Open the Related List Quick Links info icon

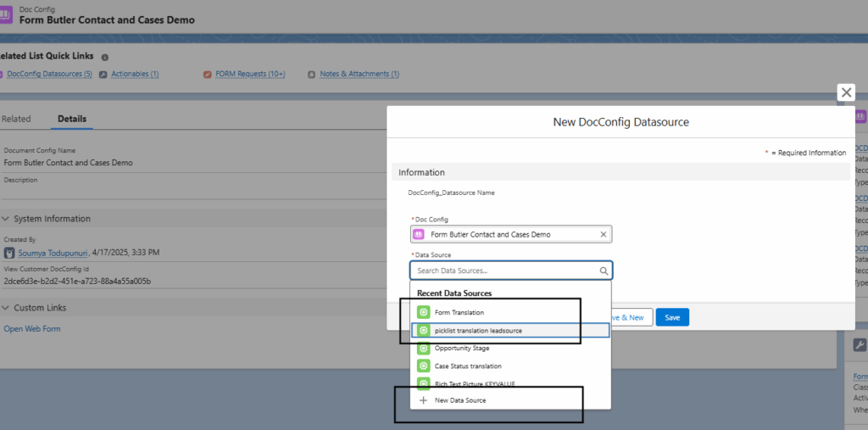pyautogui.click(x=105, y=57)
